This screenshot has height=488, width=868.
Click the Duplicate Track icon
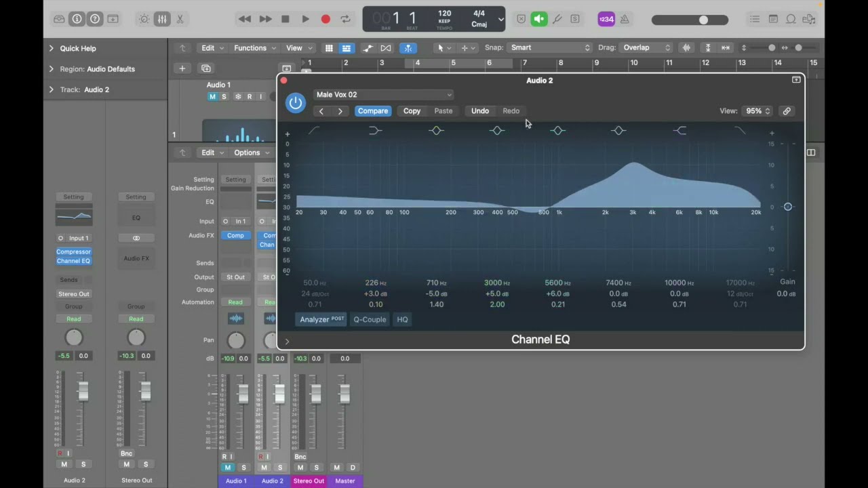205,68
